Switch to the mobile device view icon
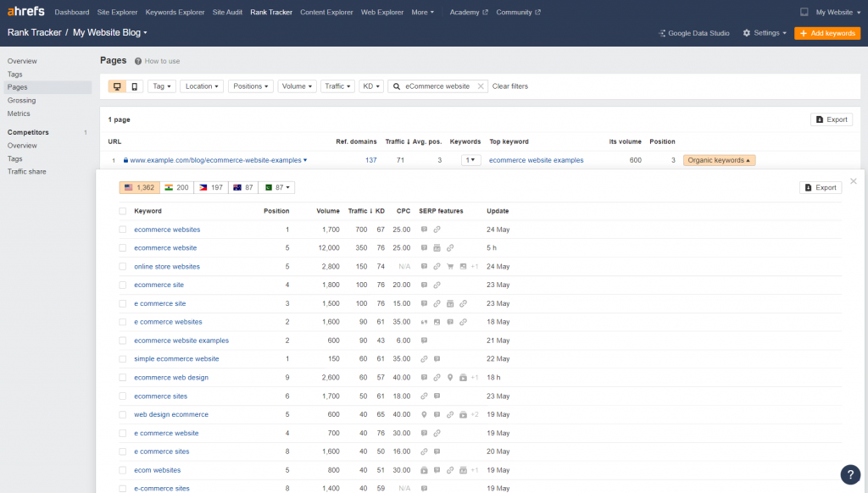The width and height of the screenshot is (868, 493). tap(134, 86)
